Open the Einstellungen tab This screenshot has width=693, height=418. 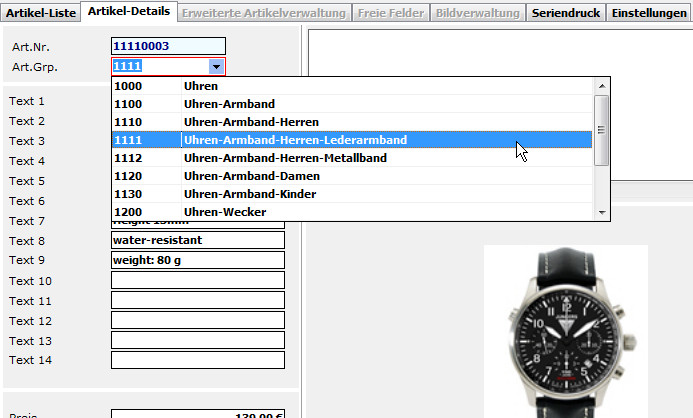click(649, 12)
